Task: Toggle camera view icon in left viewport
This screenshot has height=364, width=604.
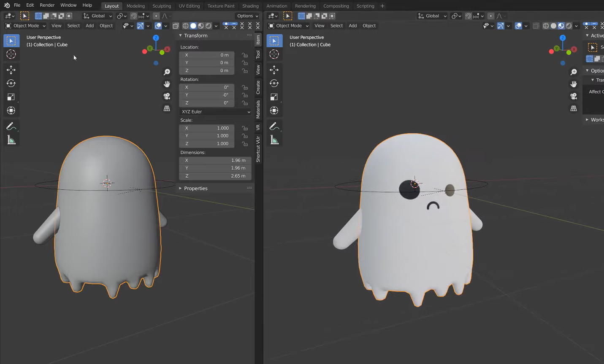Action: (167, 96)
